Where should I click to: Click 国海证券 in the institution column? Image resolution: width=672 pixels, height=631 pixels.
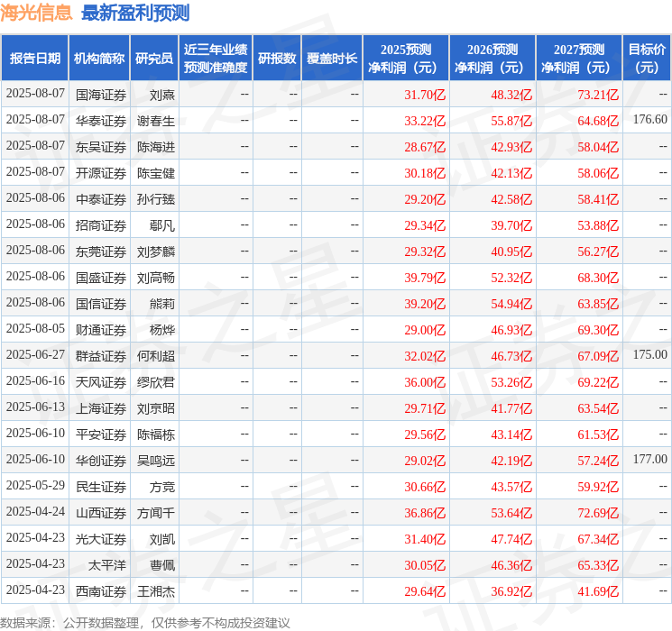pyautogui.click(x=101, y=94)
